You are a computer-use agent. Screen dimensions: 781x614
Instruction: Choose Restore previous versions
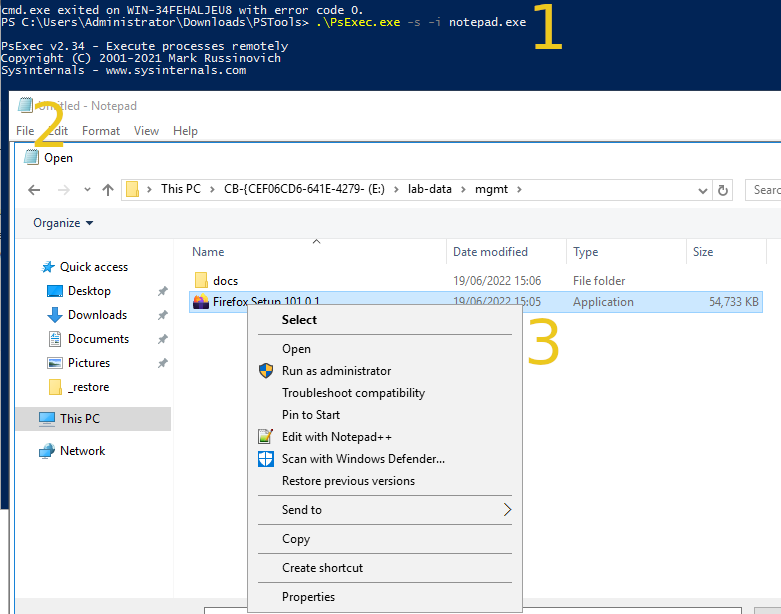pos(385,481)
